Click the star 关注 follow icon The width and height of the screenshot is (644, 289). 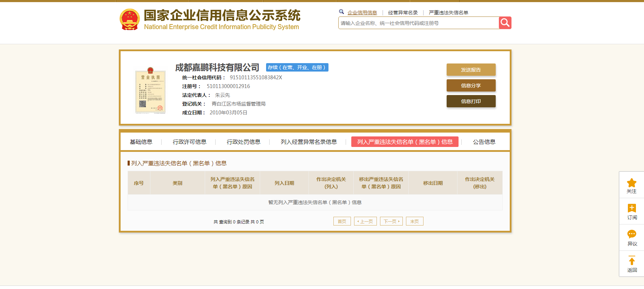click(632, 183)
